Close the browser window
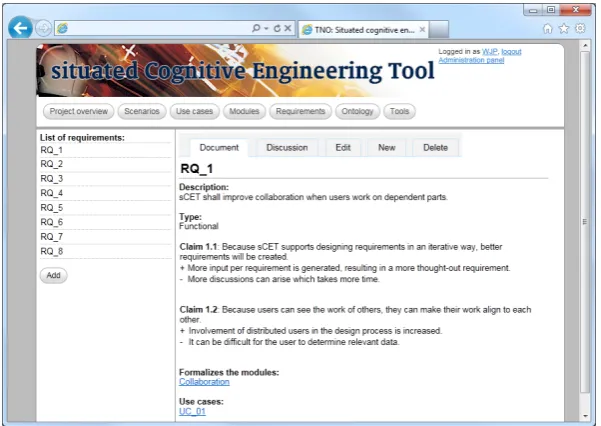The width and height of the screenshot is (601, 426). (x=576, y=10)
